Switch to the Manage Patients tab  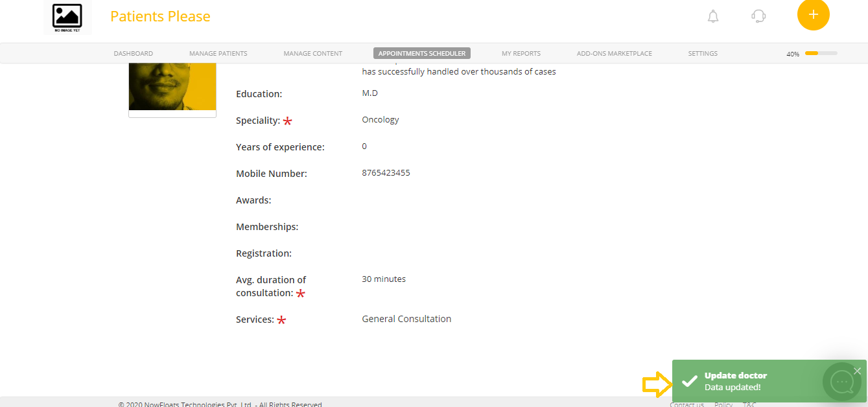(x=218, y=53)
